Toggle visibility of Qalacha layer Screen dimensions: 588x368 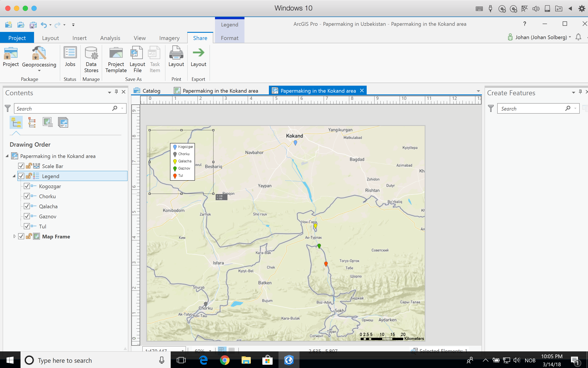pyautogui.click(x=27, y=206)
